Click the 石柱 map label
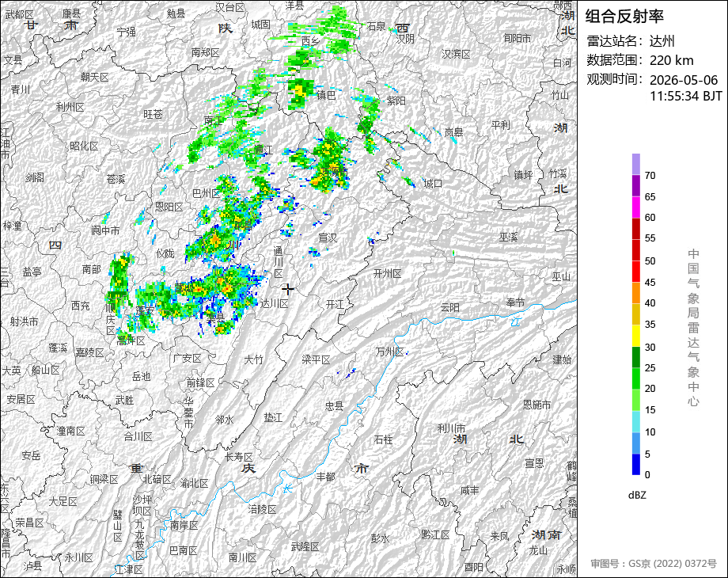 [x=383, y=439]
